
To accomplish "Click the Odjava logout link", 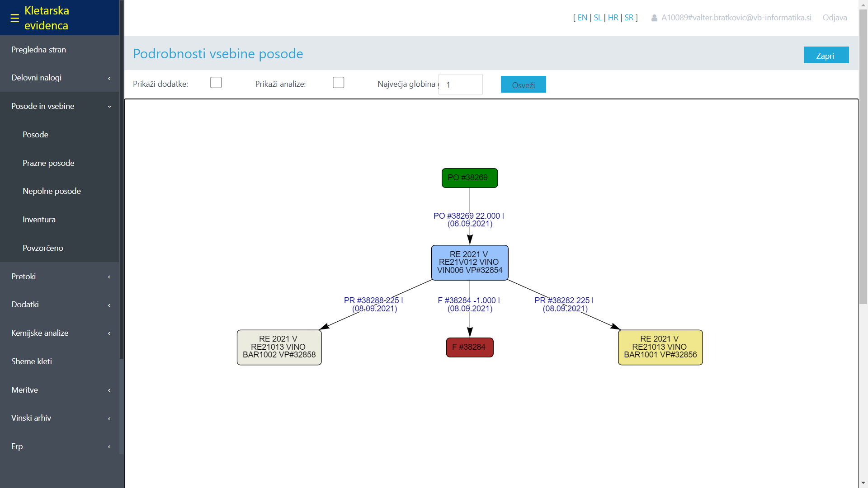I will [x=835, y=18].
